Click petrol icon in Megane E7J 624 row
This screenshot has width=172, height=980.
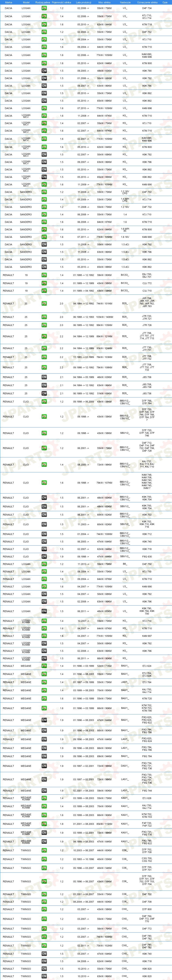click(44, 666)
